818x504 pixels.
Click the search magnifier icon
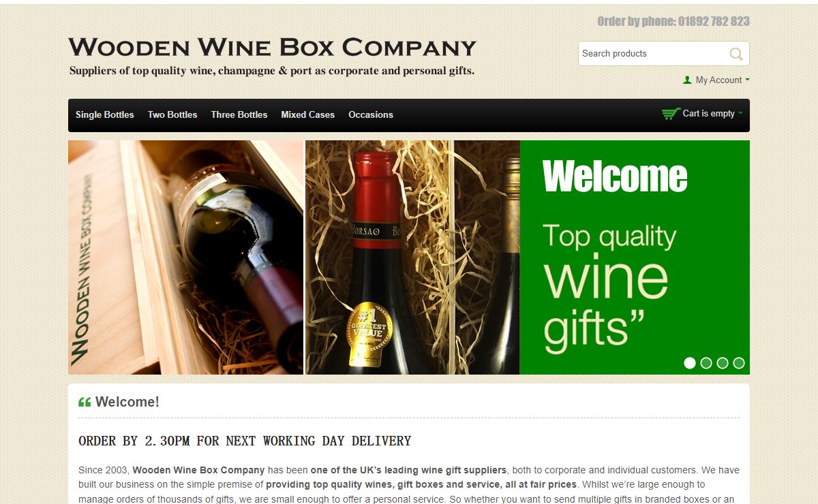point(736,54)
